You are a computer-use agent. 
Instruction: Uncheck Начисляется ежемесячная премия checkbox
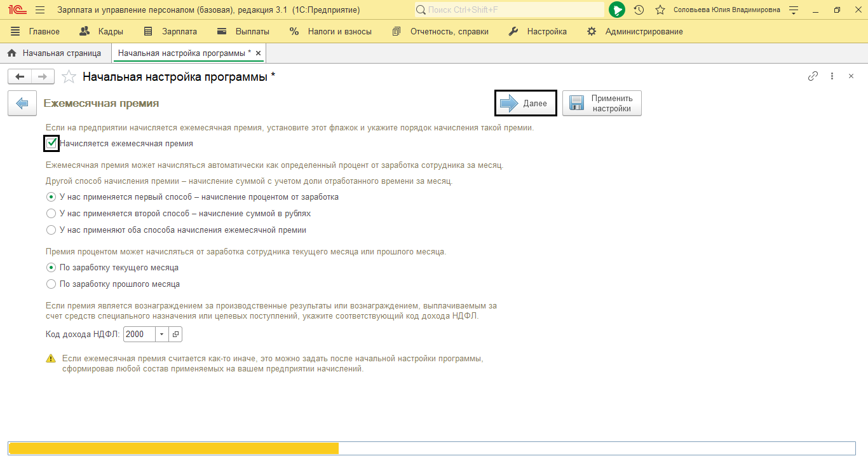(51, 144)
